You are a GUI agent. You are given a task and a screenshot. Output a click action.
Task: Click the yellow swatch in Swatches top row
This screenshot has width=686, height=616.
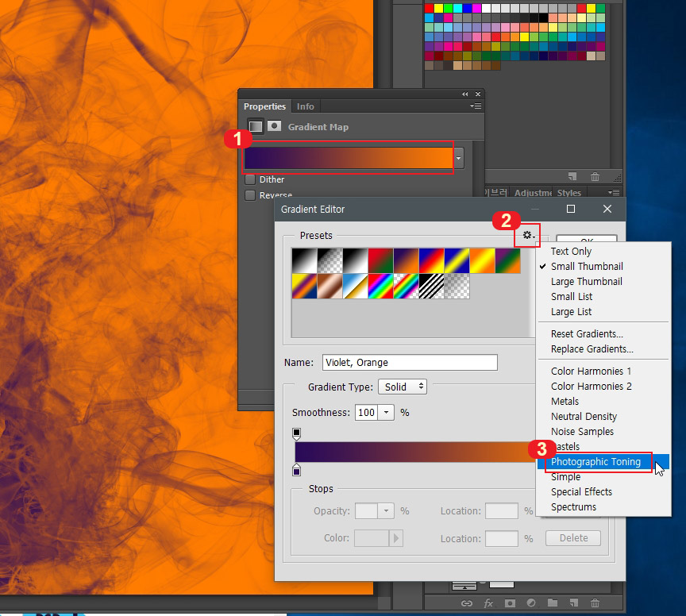439,8
